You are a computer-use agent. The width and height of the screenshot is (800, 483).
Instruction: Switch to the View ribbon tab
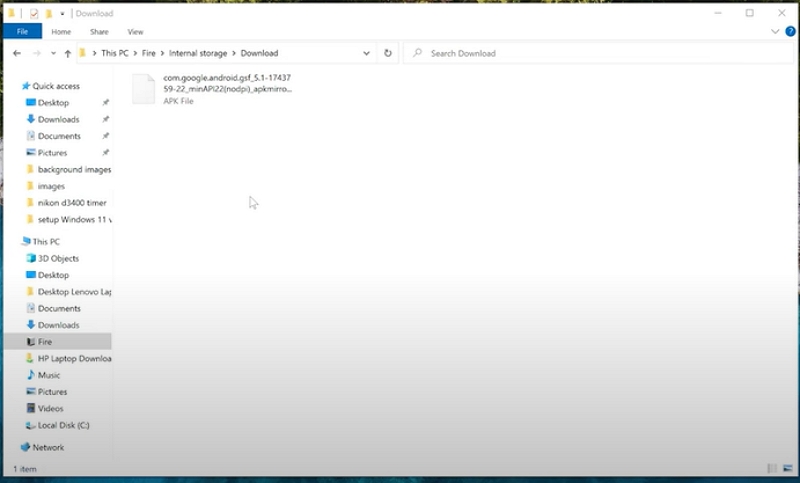(x=135, y=32)
